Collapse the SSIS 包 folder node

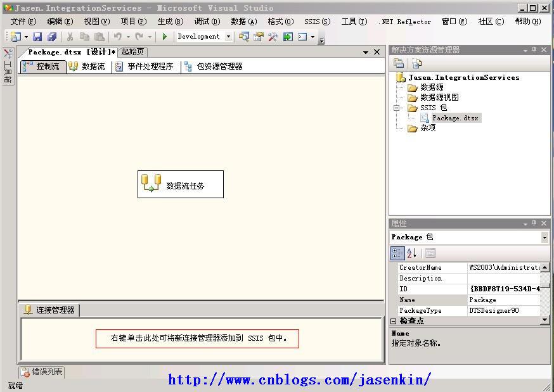(396, 108)
